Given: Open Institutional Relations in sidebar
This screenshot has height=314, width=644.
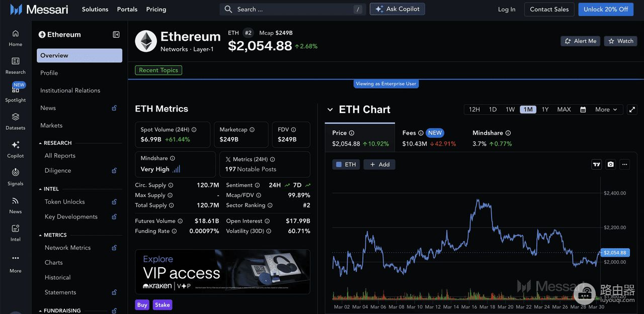Looking at the screenshot, I should point(79,90).
